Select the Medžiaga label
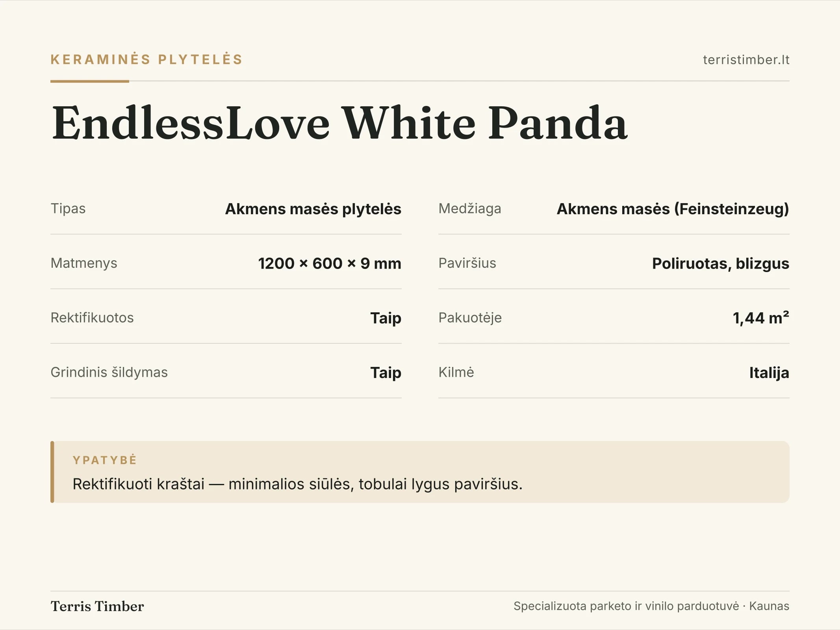Image resolution: width=840 pixels, height=630 pixels. pos(470,209)
